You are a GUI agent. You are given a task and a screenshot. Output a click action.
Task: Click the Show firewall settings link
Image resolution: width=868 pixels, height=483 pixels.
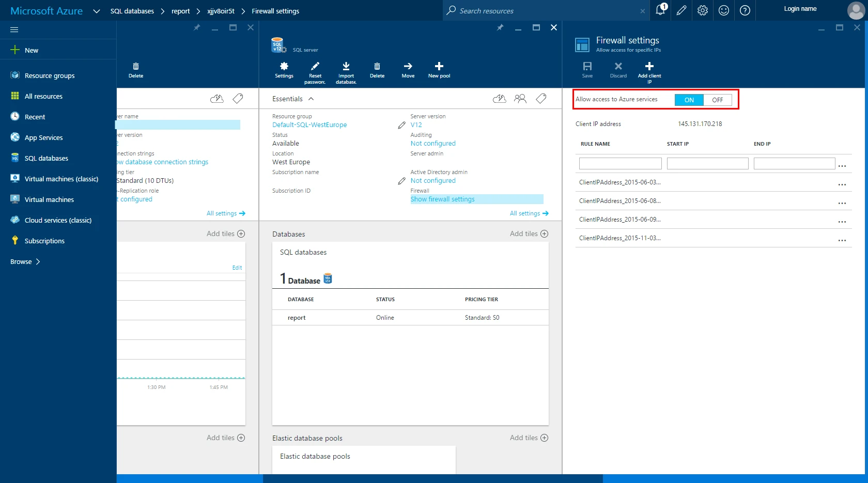tap(442, 199)
